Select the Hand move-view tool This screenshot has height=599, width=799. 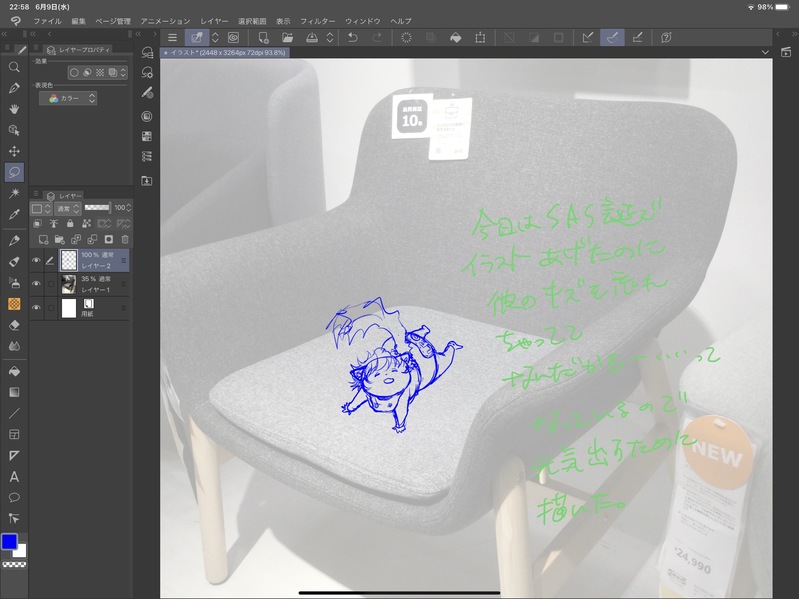14,109
